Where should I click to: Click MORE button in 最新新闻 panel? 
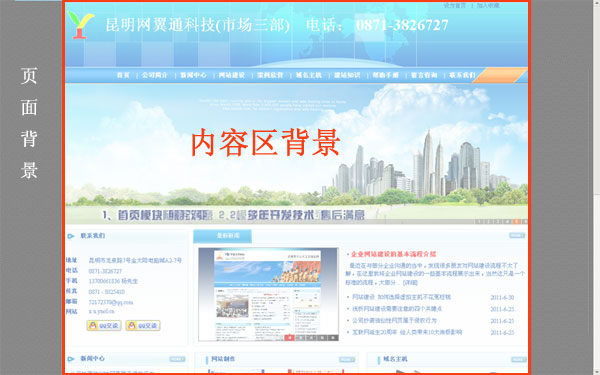[x=517, y=235]
